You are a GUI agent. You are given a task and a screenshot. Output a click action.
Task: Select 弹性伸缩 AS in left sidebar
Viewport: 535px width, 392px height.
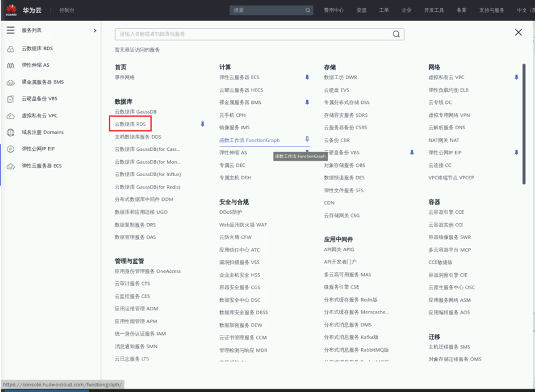tap(35, 65)
